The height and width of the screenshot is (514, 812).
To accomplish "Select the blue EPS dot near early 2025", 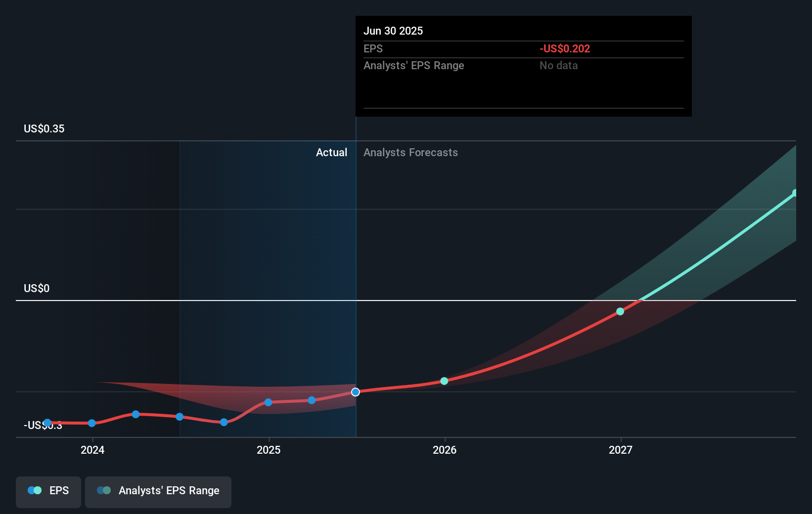I will [268, 402].
